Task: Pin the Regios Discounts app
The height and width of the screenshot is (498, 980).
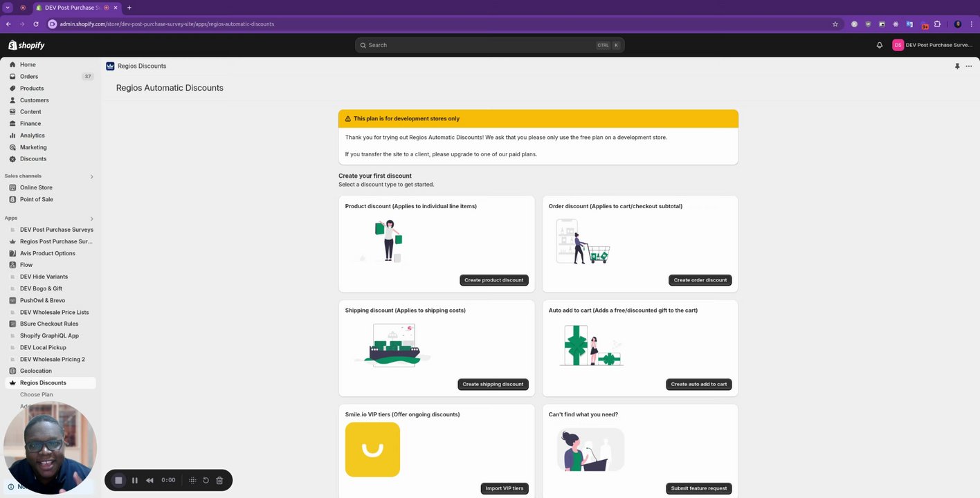Action: 957,66
